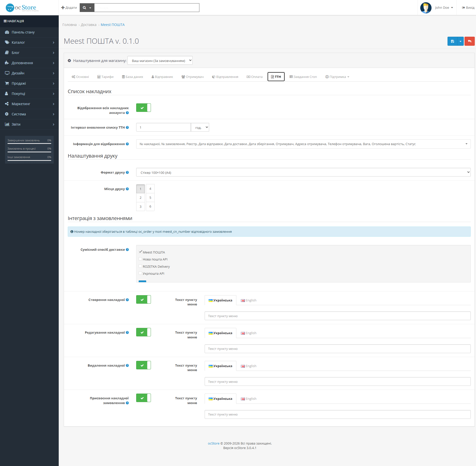Expand the Продажі sidebar menu

point(29,83)
